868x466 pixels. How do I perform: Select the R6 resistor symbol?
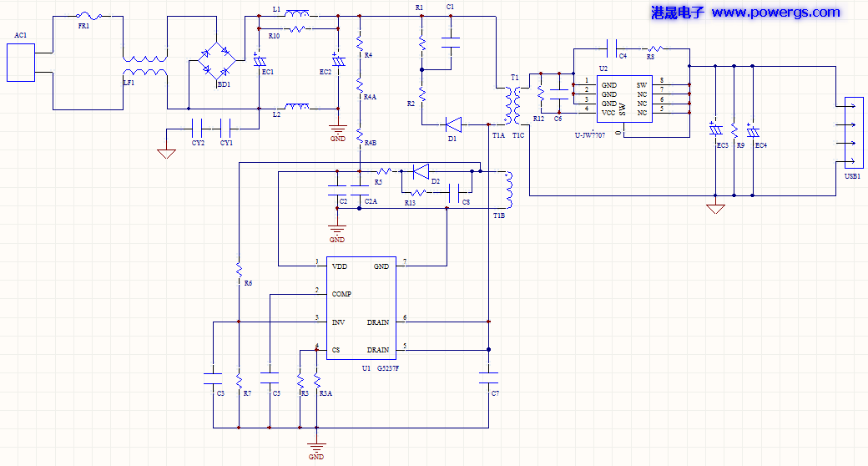[239, 270]
